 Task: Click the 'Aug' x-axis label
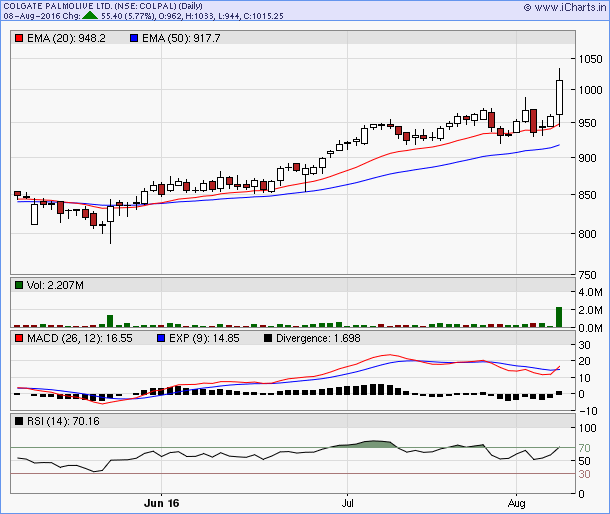click(517, 503)
